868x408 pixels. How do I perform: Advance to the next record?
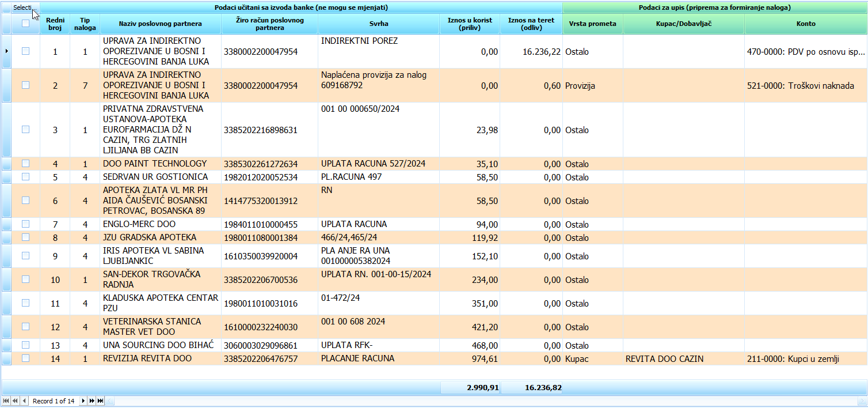(x=83, y=401)
